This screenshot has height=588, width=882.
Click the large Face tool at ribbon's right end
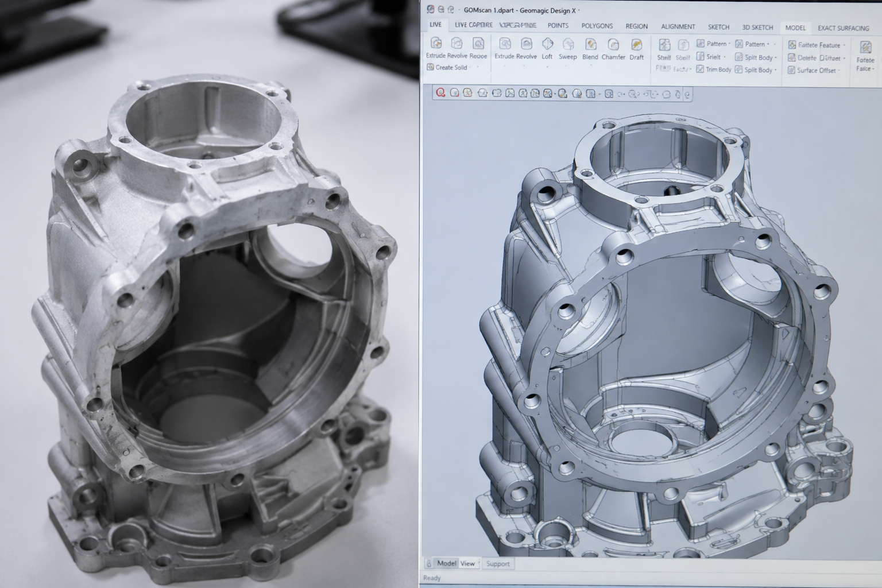point(865,56)
